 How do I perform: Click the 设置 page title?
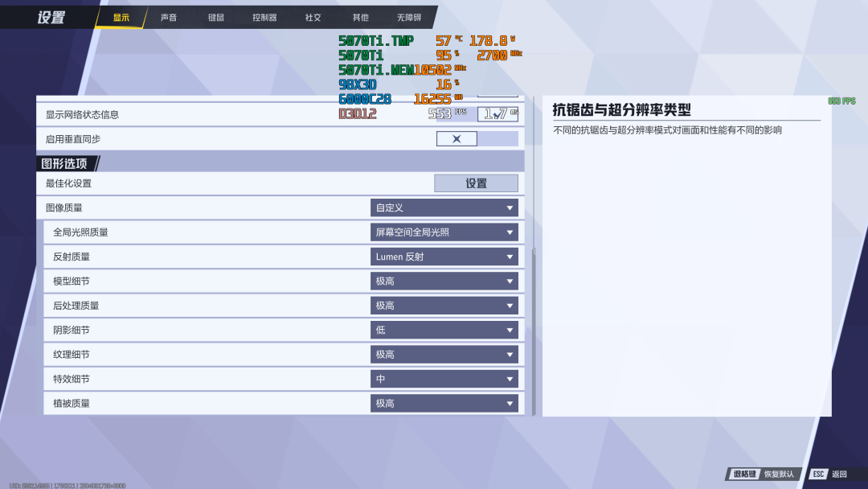pyautogui.click(x=51, y=17)
